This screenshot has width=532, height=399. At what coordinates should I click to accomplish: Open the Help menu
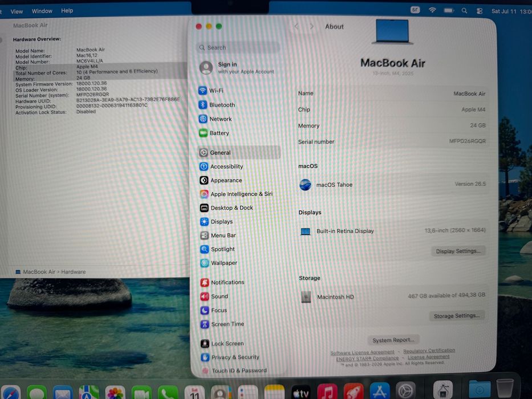point(67,10)
